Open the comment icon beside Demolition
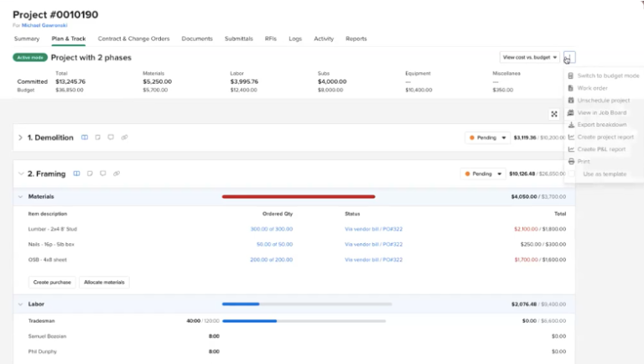 point(111,138)
